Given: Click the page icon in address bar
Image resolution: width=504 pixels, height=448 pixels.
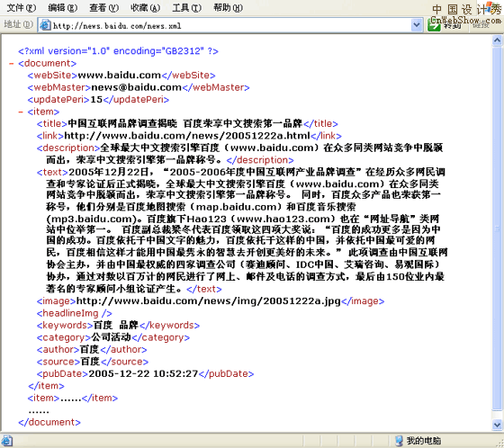Looking at the screenshot, I should coord(45,25).
